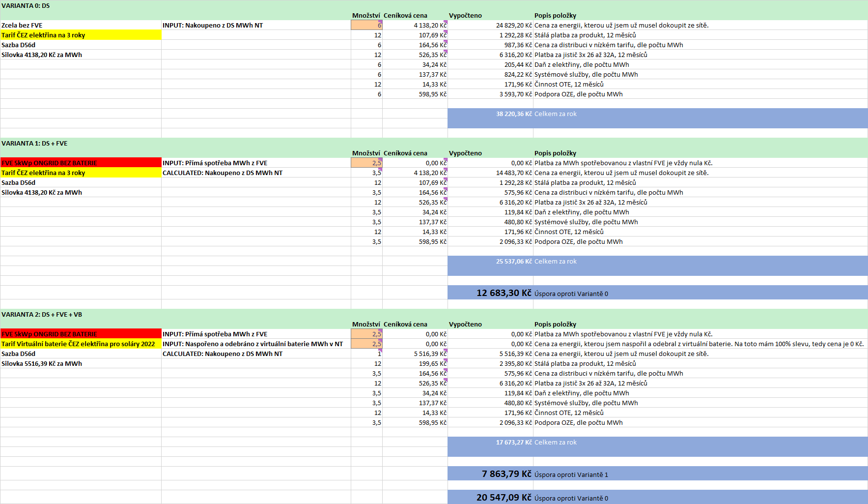This screenshot has height=504, width=868.
Task: Click the 'VARIANTA 2: DS + FVE + VB' header
Action: coord(42,314)
